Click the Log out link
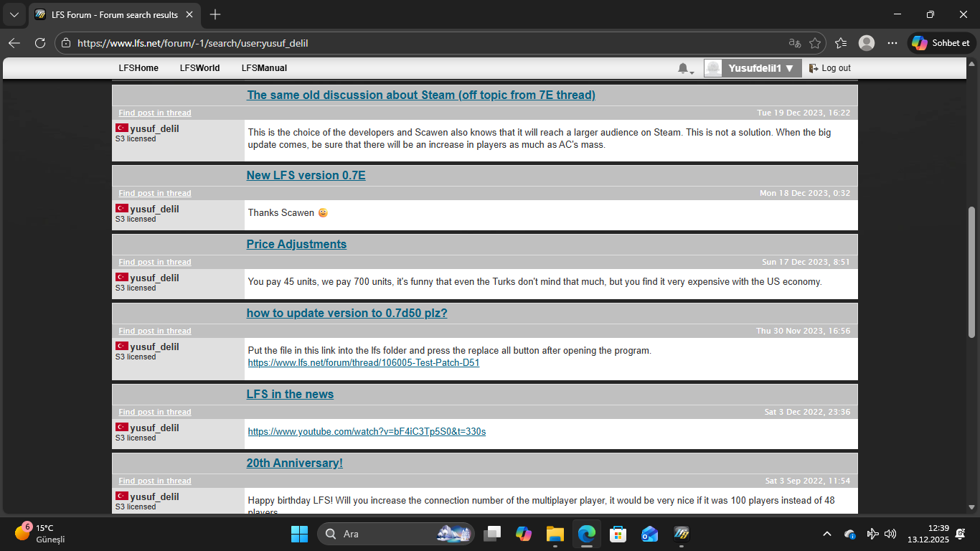This screenshot has width=980, height=551. tap(830, 68)
